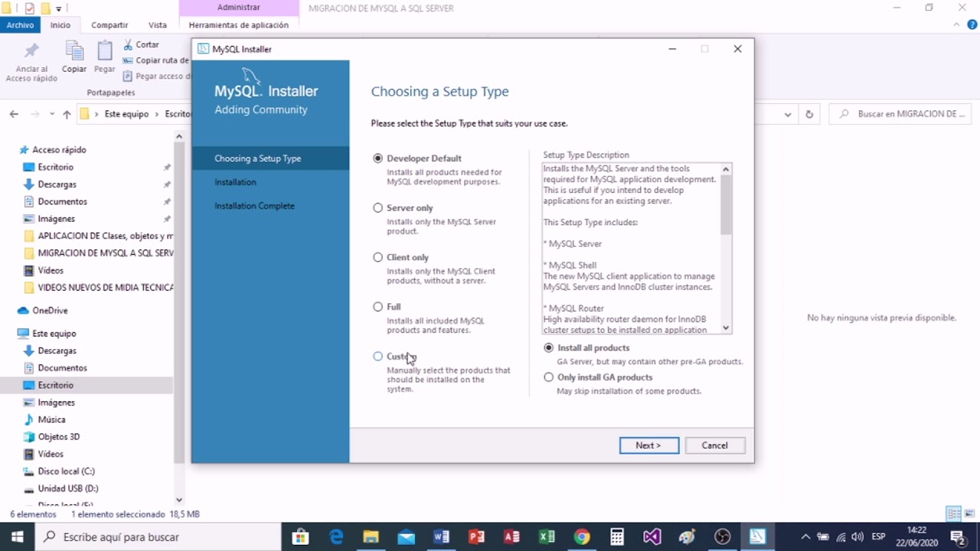Open Unidad USB (D:) drive

point(68,488)
